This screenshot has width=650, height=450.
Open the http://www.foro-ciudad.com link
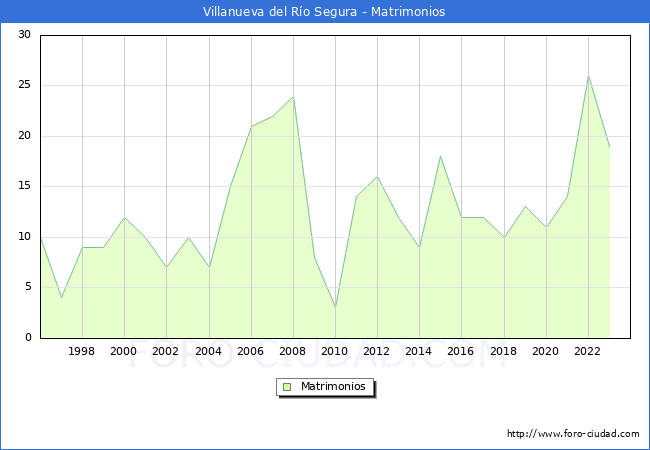tap(573, 434)
